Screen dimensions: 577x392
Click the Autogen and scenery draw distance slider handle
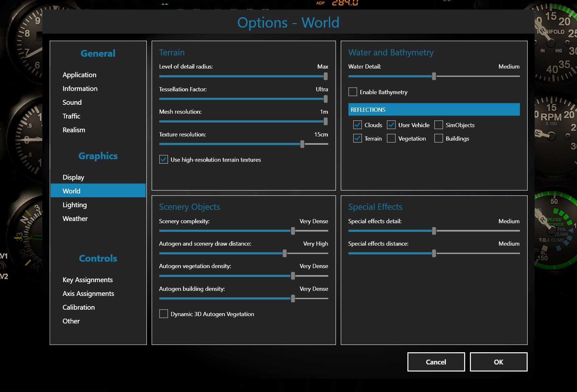click(x=285, y=253)
